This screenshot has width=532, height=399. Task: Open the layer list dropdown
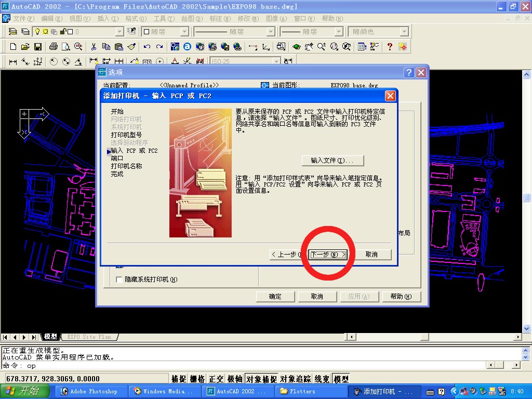tap(119, 32)
